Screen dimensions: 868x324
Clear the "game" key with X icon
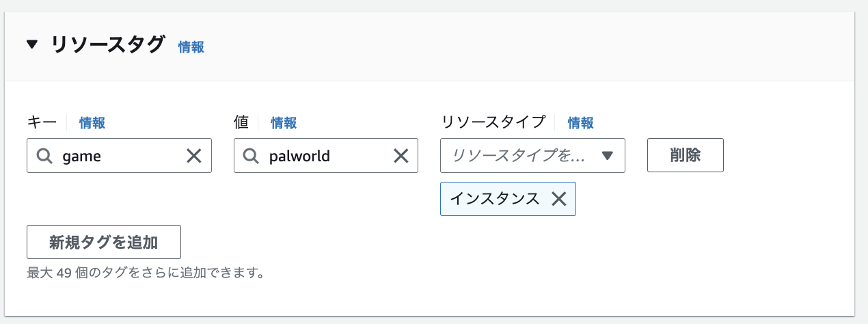click(194, 156)
